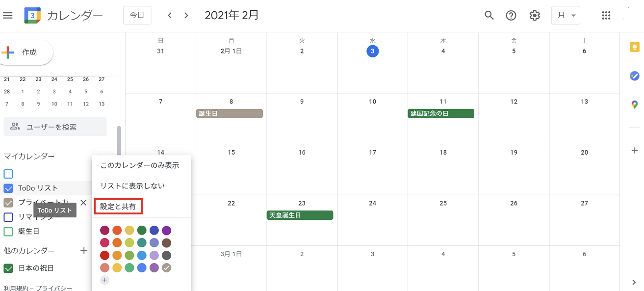
Task: Open the settings gear icon
Action: (x=535, y=15)
